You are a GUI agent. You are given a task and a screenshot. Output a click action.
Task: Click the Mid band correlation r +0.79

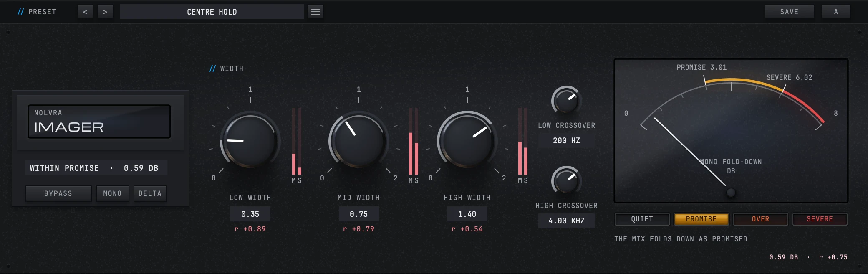tap(359, 229)
